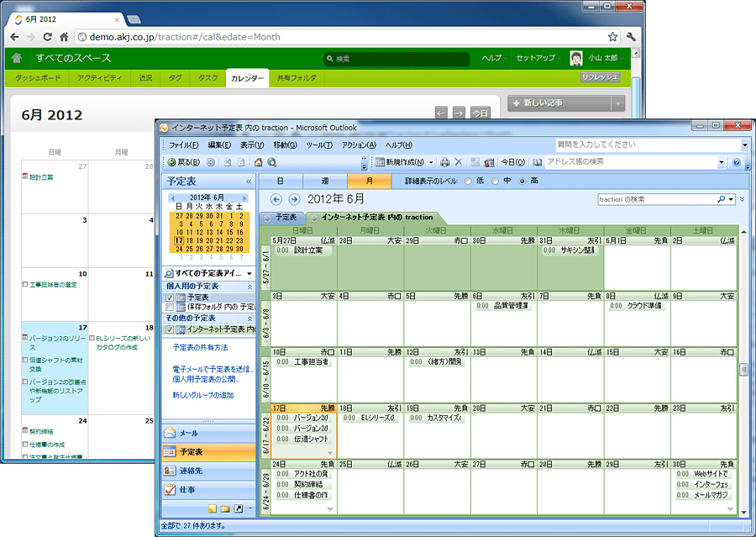
Task: Click the print icon in Outlook toolbar
Action: pyautogui.click(x=444, y=162)
